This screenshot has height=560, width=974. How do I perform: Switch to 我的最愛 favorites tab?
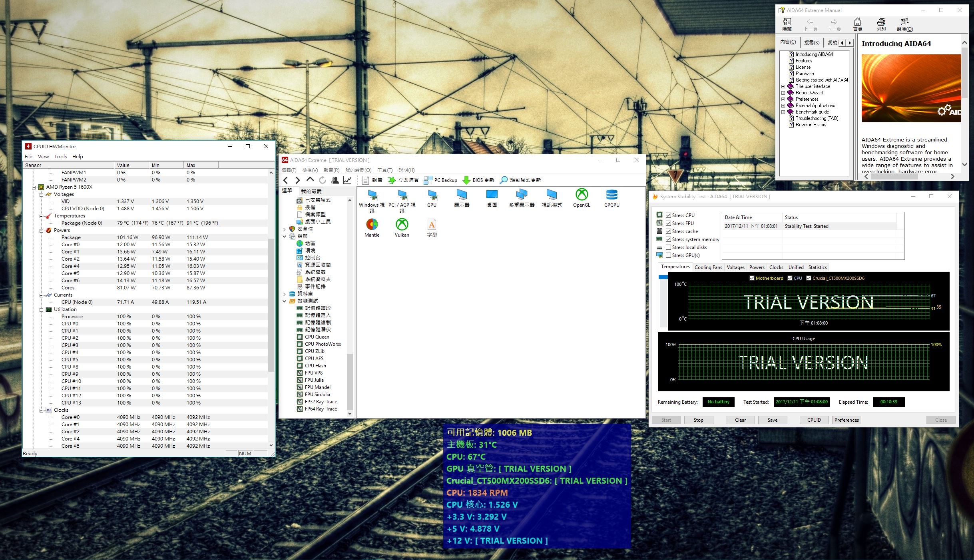(311, 191)
